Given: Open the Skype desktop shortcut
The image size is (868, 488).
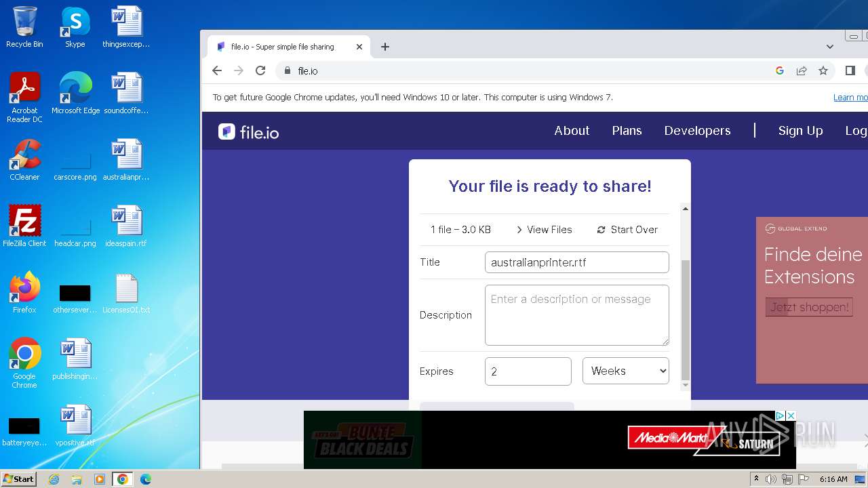Looking at the screenshot, I should click(x=75, y=27).
